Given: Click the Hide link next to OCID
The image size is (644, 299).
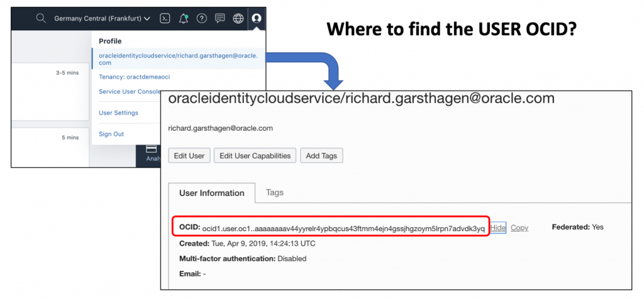Looking at the screenshot, I should coord(498,227).
